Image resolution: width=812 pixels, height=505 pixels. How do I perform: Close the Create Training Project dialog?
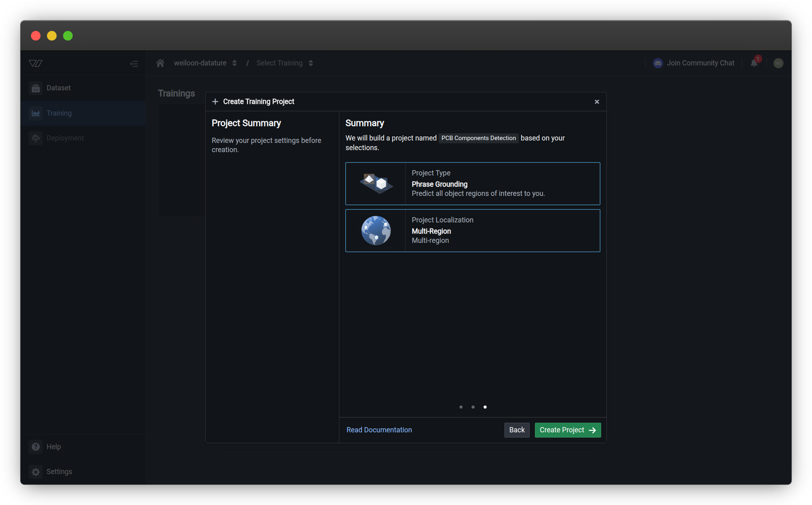[x=597, y=102]
